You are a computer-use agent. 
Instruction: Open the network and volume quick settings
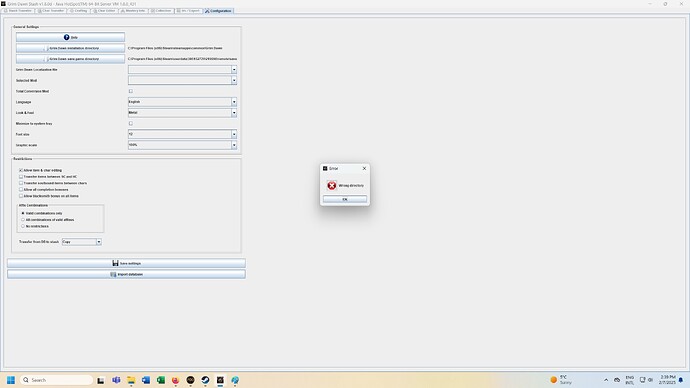click(x=646, y=380)
